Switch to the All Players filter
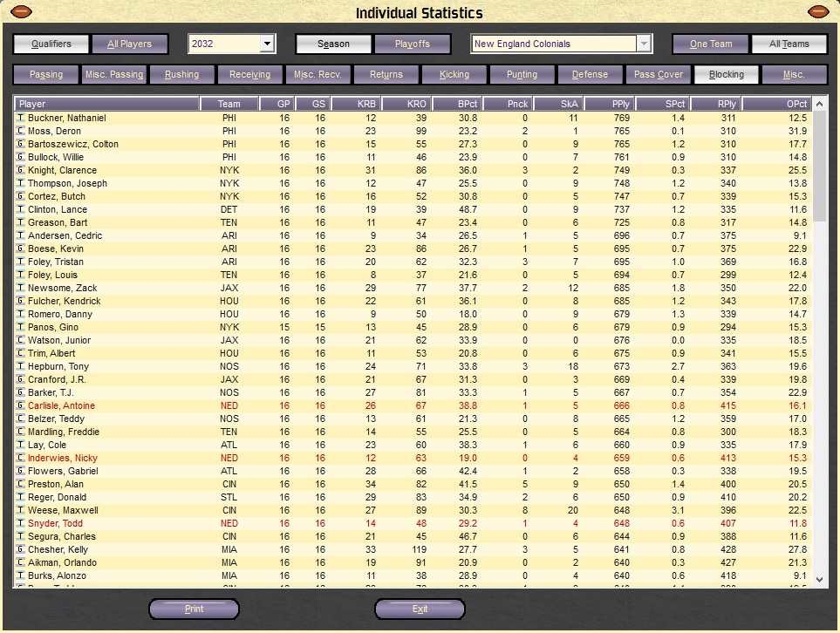The width and height of the screenshot is (840, 633). [129, 43]
